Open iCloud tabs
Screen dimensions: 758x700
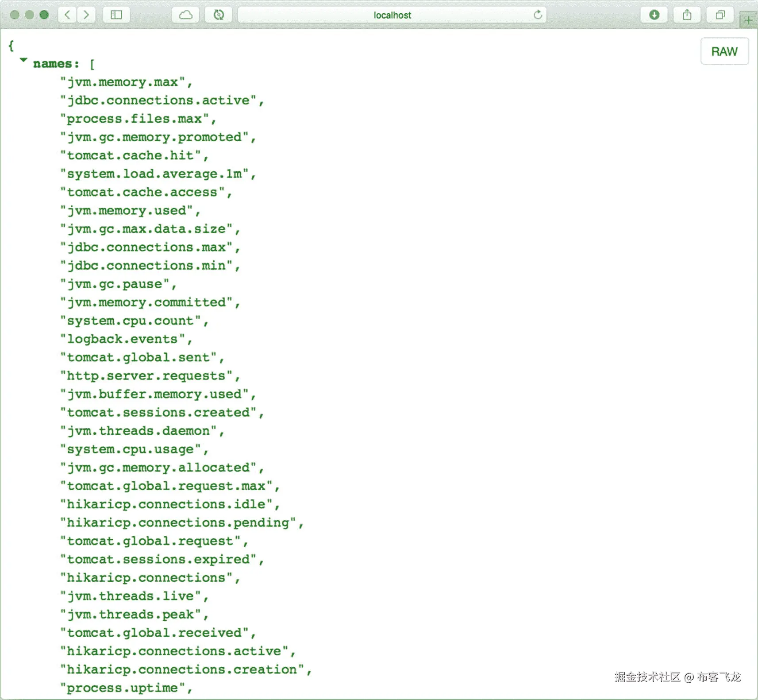[x=185, y=15]
